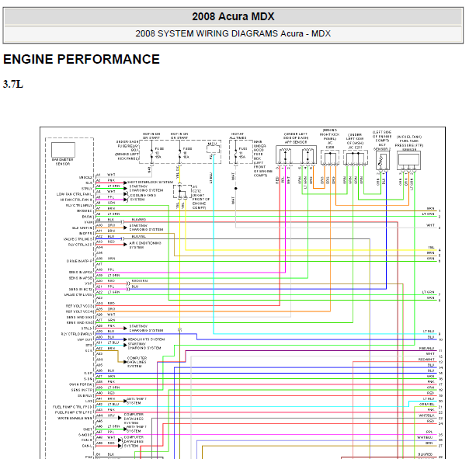Screen dimensions: 476x459
Task: Select the 'A10 ORG' pin label
Action: point(106,225)
